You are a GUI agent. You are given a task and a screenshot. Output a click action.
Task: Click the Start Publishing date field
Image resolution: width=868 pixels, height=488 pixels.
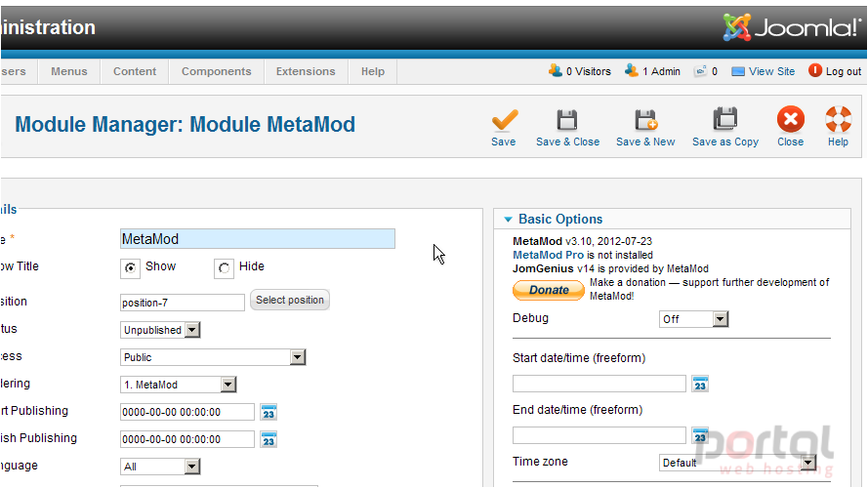pos(187,412)
